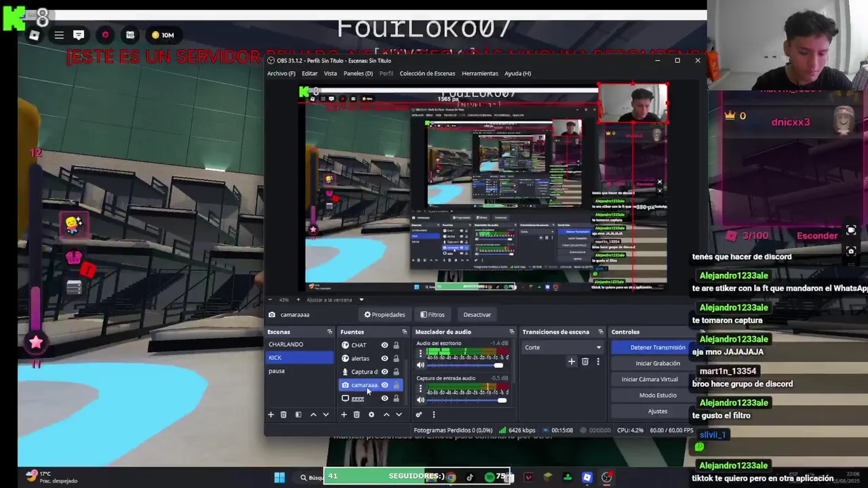Open Colección de Escenas menu
The height and width of the screenshot is (488, 868).
click(427, 73)
